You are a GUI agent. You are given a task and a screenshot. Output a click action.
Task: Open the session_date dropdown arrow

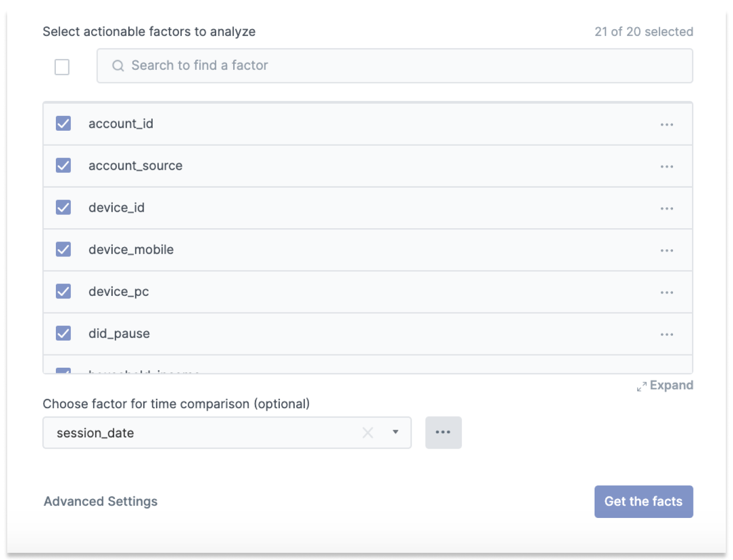coord(395,432)
